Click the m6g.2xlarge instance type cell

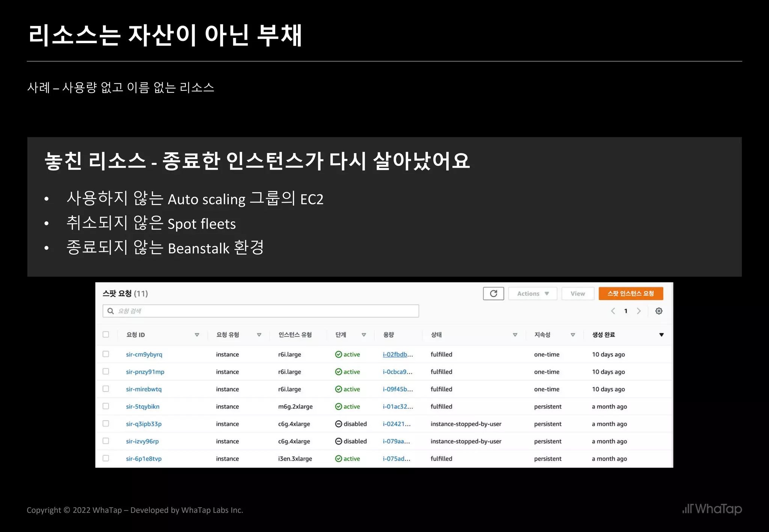pyautogui.click(x=295, y=407)
